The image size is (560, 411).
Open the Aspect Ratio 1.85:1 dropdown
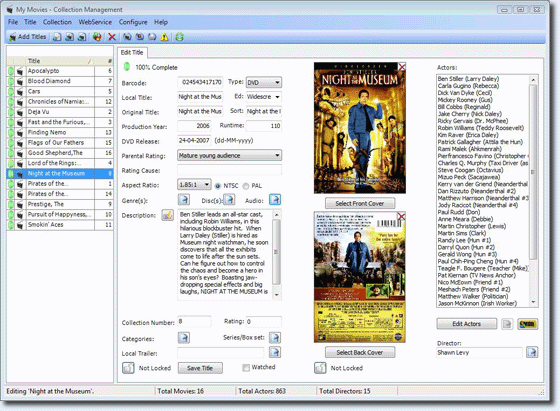194,185
